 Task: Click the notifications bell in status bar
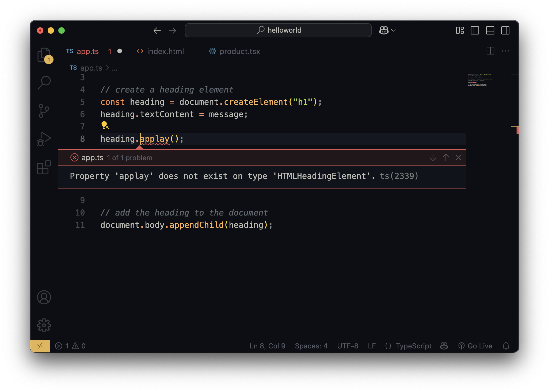[x=506, y=346]
